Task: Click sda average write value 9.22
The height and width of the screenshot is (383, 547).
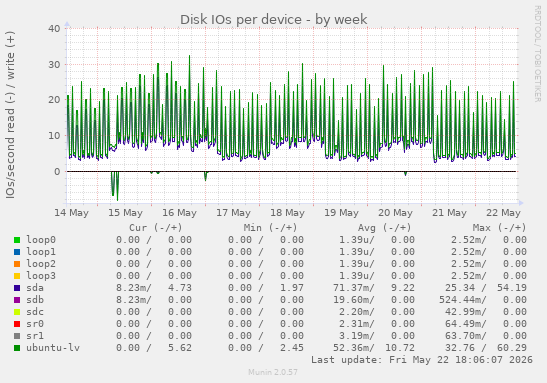Action: tap(403, 288)
